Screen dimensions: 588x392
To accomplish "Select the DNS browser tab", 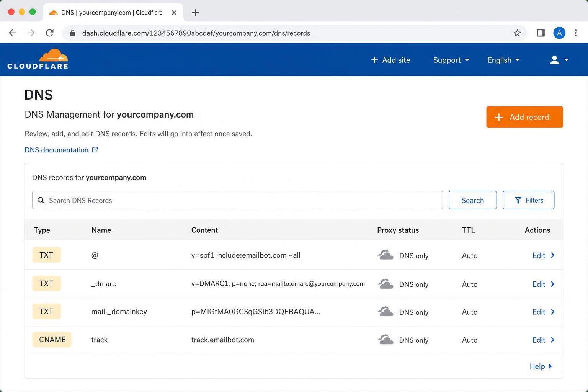I will pos(113,13).
